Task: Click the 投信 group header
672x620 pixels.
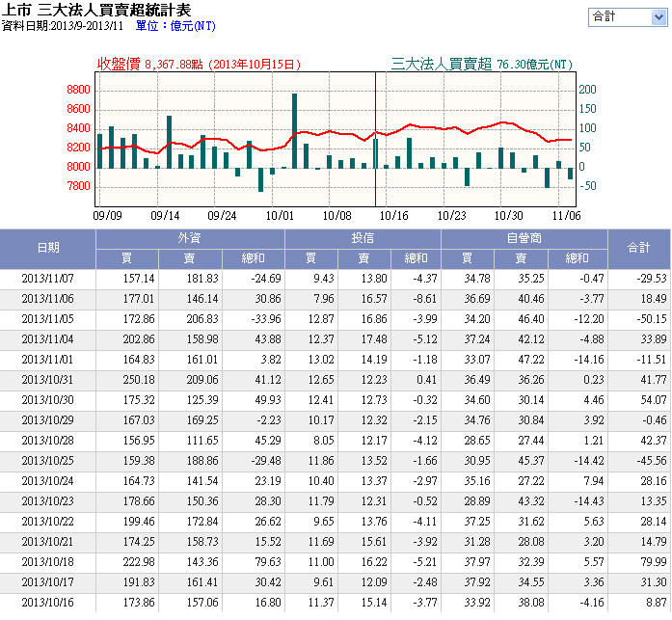Action: [x=363, y=238]
